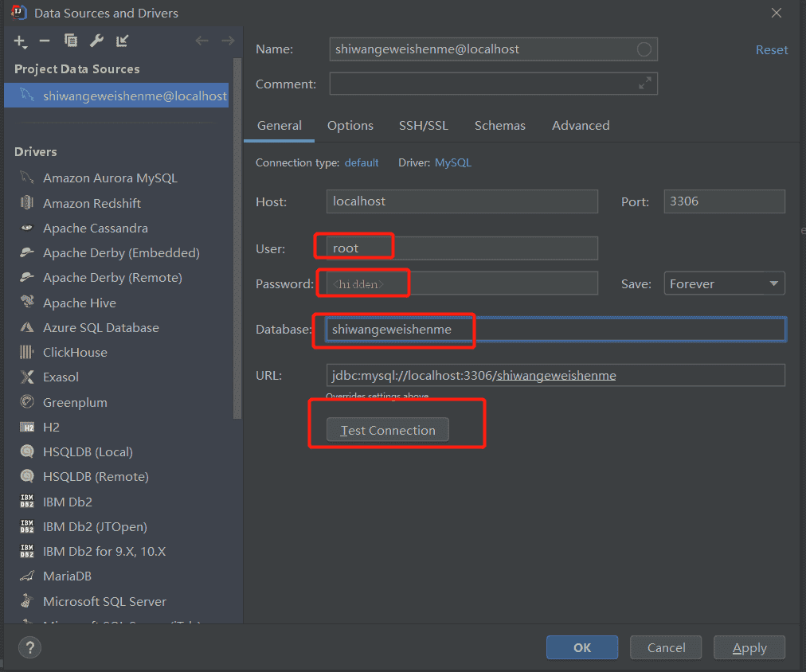Click the Reset link
Image resolution: width=806 pixels, height=672 pixels.
[772, 50]
